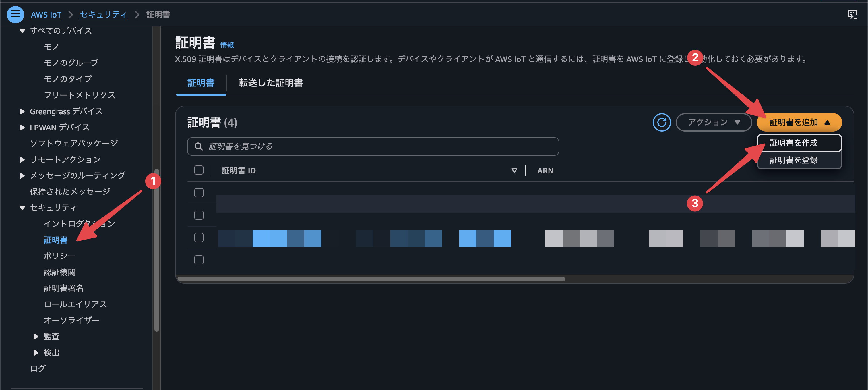This screenshot has width=868, height=390.
Task: Click the search magnifier icon
Action: pyautogui.click(x=199, y=146)
